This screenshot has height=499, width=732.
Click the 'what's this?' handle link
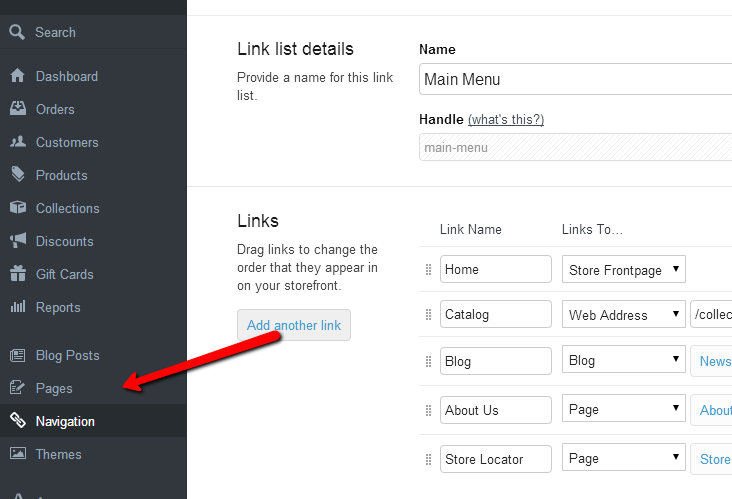506,120
